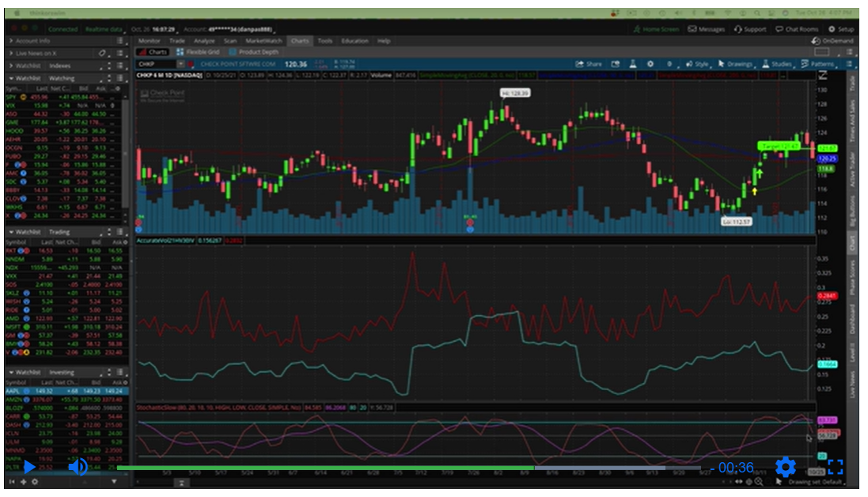Expand the Account Info gadget
Viewport: 868px width, 497px height.
click(x=11, y=41)
